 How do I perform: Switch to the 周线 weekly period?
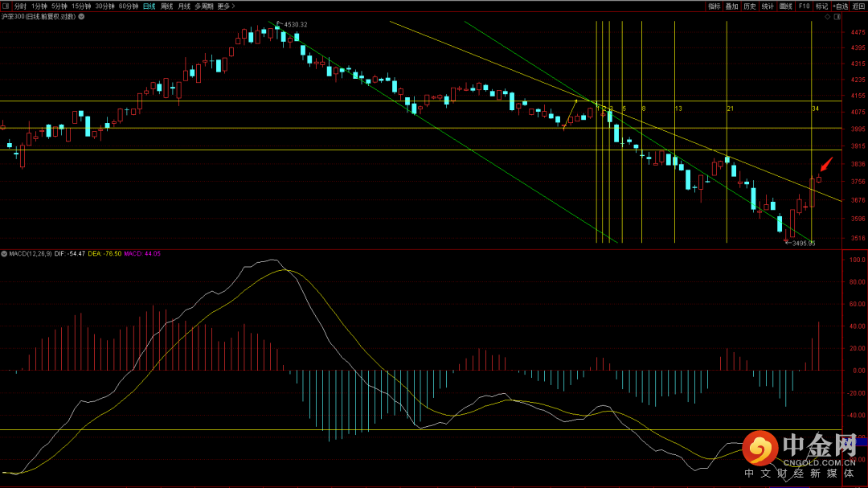click(x=166, y=6)
